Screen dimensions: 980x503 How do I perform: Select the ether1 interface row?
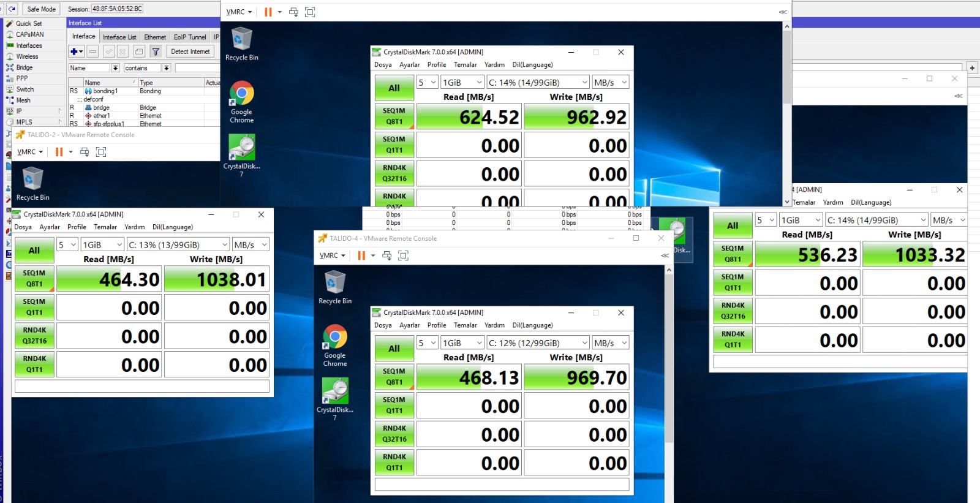pos(144,116)
